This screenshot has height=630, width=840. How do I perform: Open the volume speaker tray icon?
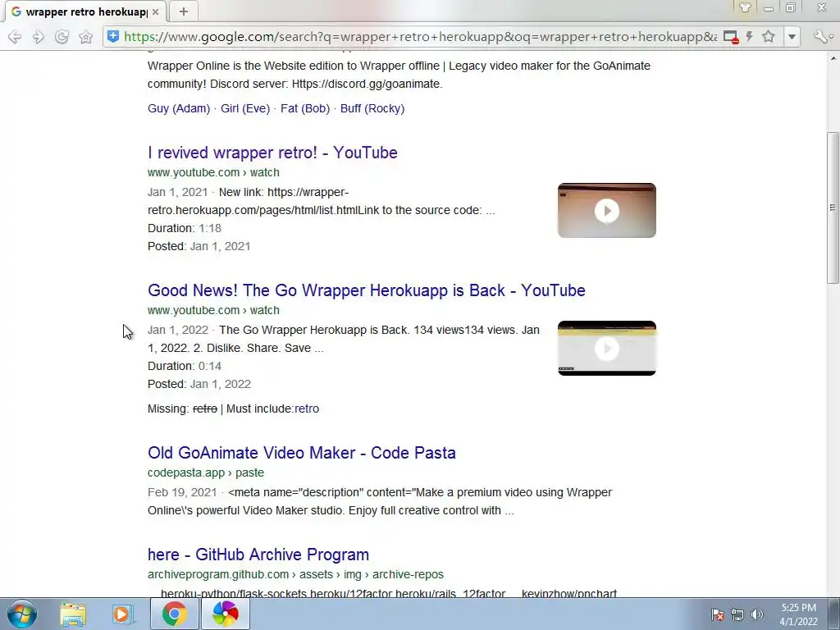(757, 615)
